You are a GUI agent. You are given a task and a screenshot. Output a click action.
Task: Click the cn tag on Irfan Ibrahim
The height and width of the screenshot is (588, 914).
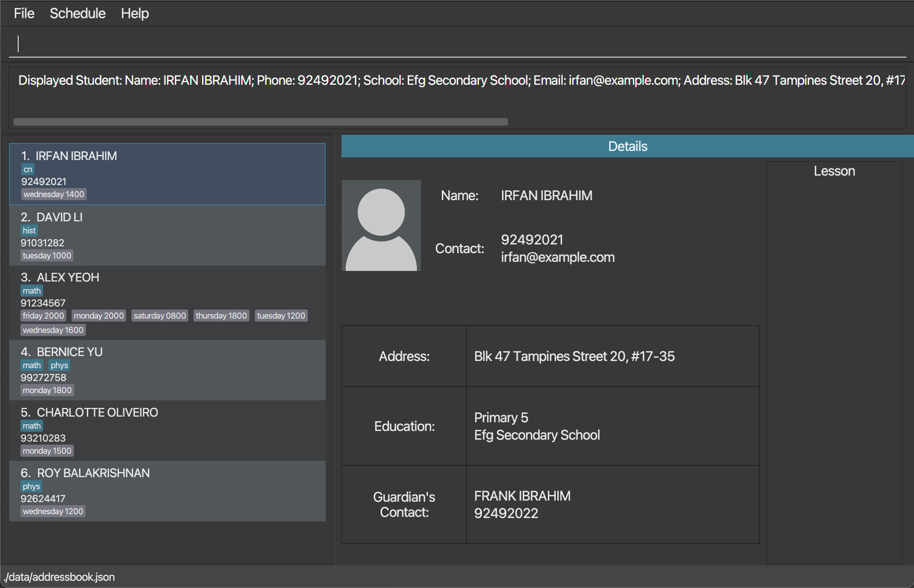[x=28, y=169]
